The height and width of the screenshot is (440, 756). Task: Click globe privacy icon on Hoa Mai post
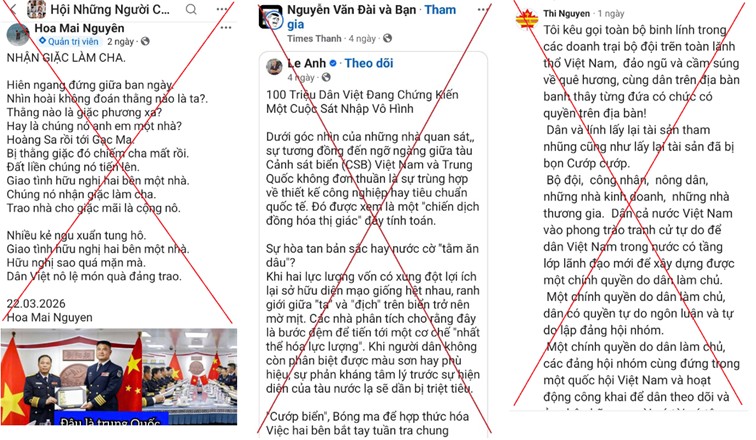pyautogui.click(x=145, y=41)
